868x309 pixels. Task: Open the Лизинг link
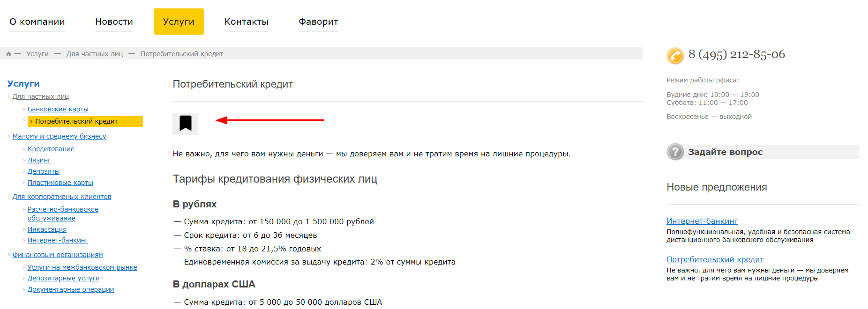click(39, 160)
